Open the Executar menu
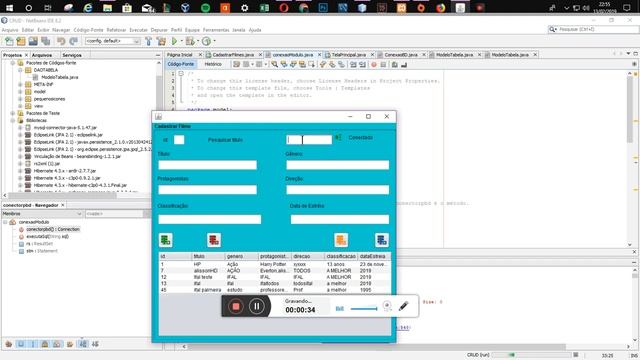 (138, 30)
